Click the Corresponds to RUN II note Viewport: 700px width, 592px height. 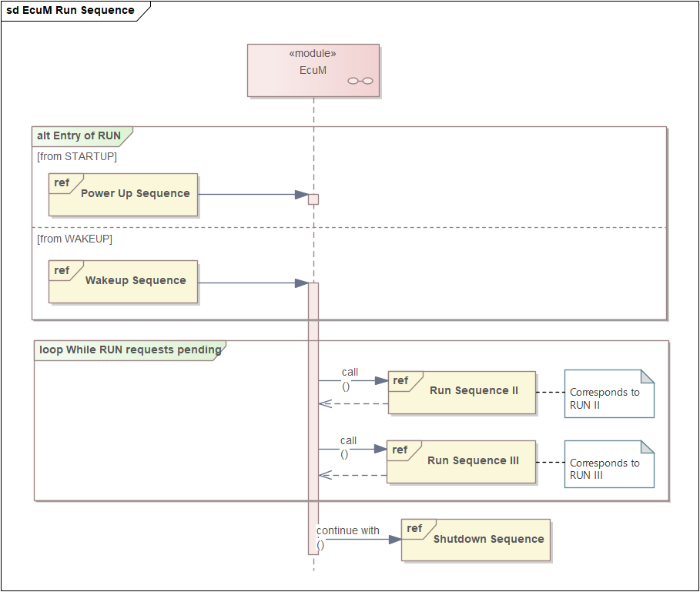tap(609, 393)
